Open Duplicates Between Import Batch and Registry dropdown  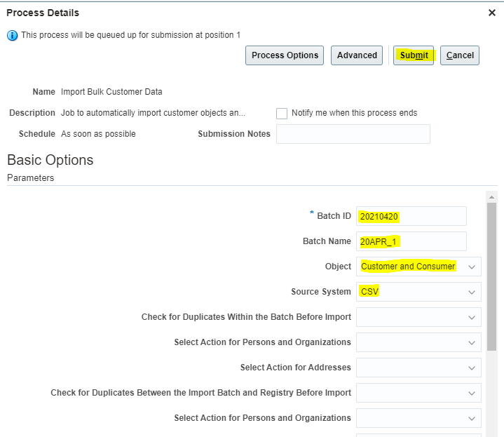coord(418,393)
